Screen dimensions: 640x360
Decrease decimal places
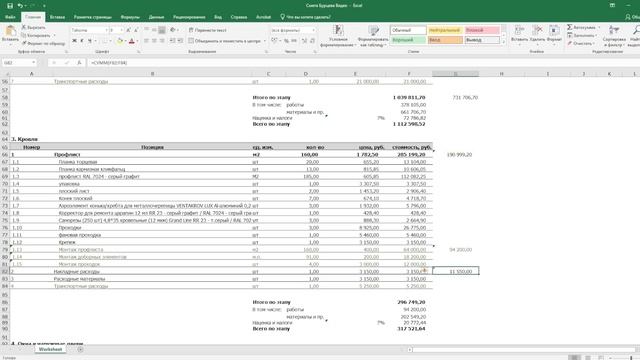pos(312,41)
